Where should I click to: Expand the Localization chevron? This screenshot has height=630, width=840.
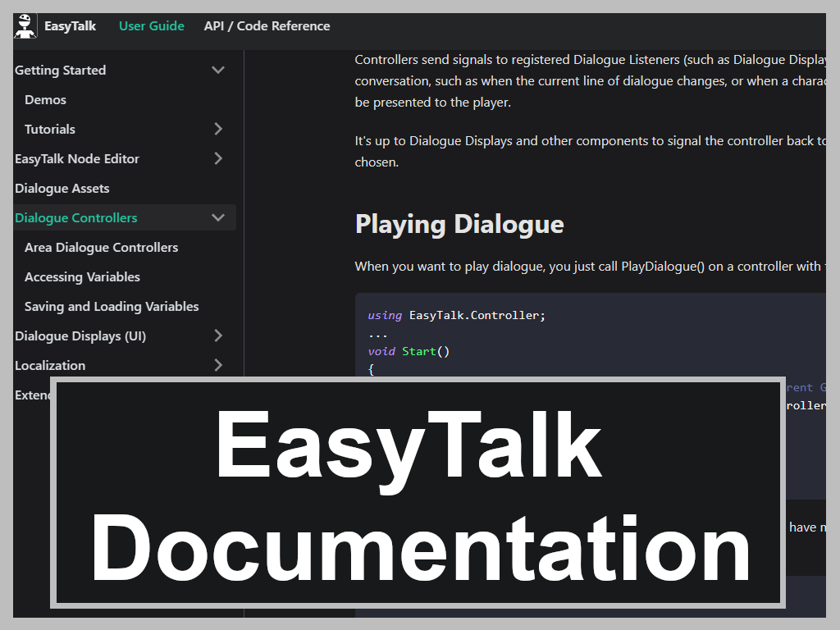pyautogui.click(x=218, y=366)
